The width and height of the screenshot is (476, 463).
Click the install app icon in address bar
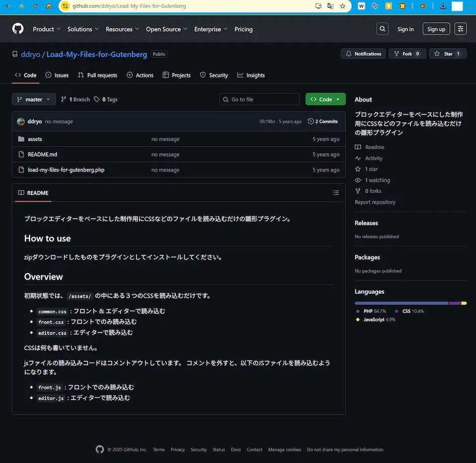(x=318, y=6)
